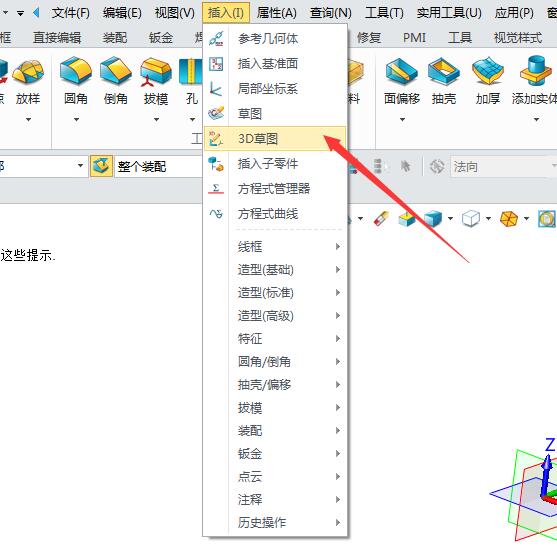Open the 文件(F) menu

(x=70, y=13)
